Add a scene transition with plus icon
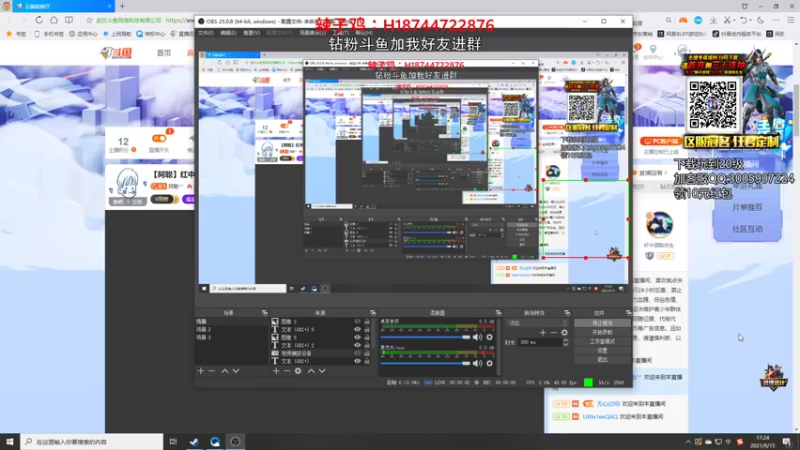 pos(542,333)
